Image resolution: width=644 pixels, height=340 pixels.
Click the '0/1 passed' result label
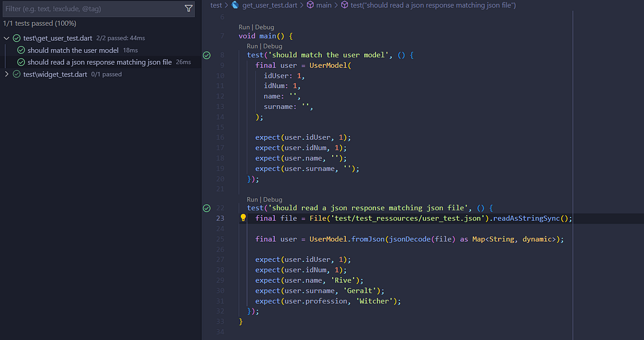point(106,74)
